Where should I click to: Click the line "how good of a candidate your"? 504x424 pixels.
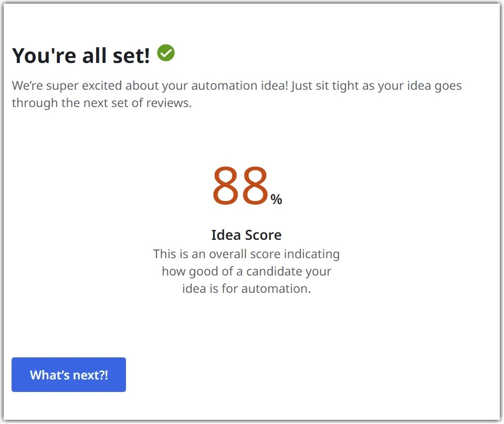coord(246,271)
